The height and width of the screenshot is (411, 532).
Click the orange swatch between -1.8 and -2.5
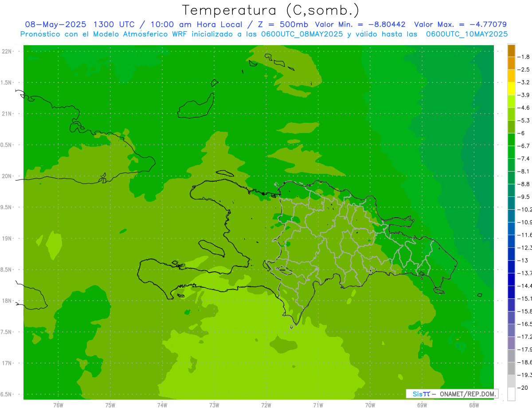click(x=511, y=63)
